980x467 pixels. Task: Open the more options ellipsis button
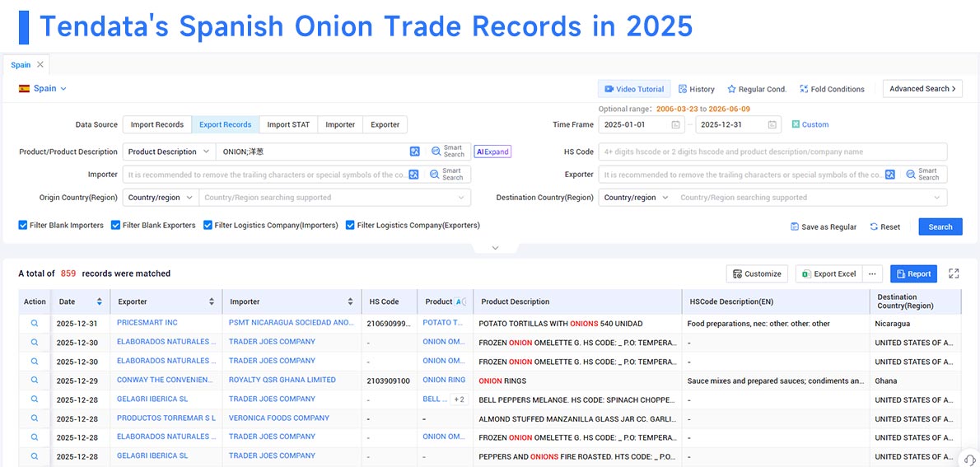872,273
